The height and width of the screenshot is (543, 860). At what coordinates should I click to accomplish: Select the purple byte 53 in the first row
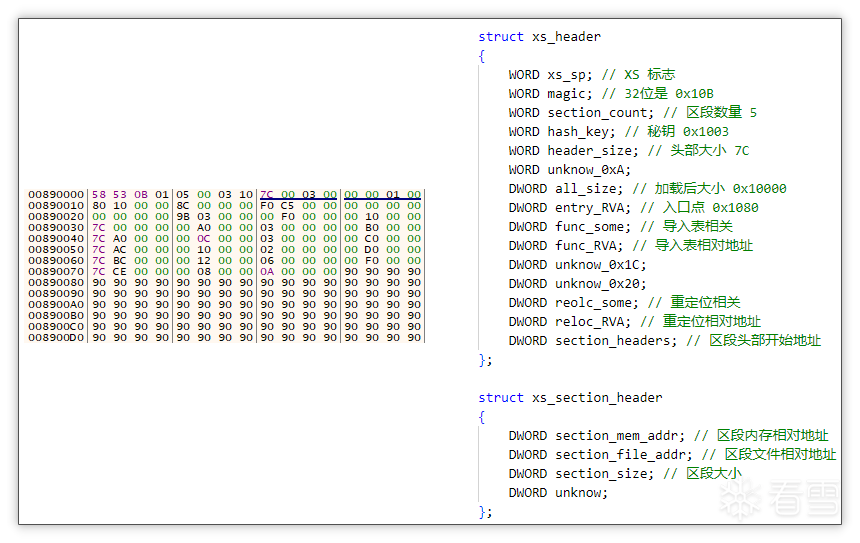120,195
